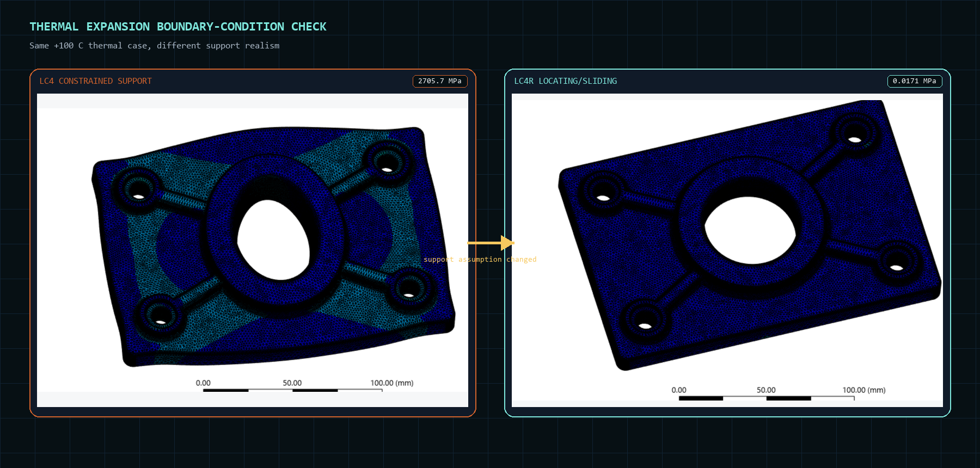Click the 2705.7 MPa stress badge
Screen dimensions: 980x468
point(440,81)
